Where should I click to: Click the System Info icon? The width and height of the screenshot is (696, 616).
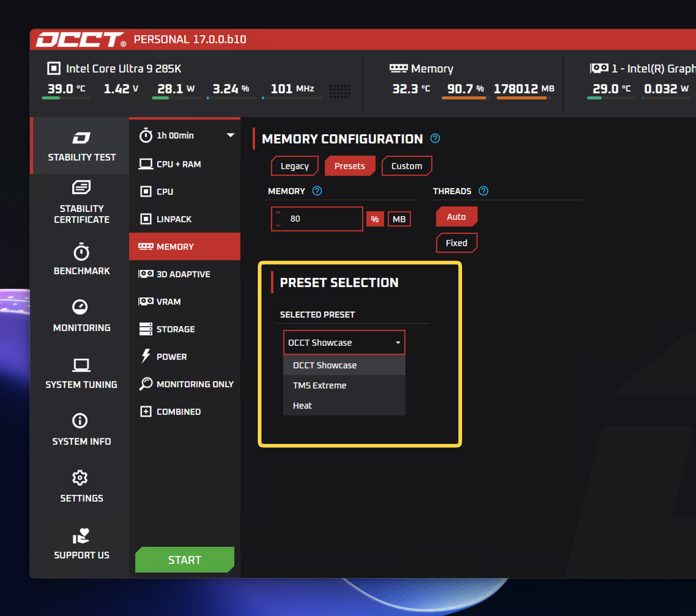pyautogui.click(x=80, y=421)
